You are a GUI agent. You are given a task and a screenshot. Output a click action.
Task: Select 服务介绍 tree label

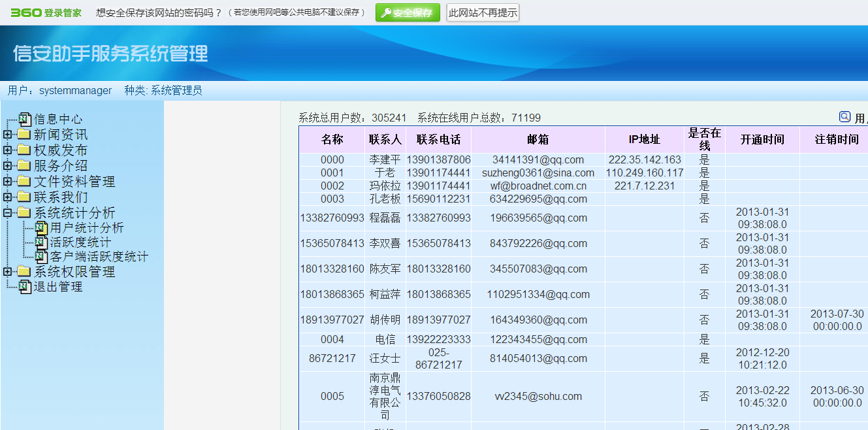coord(60,167)
